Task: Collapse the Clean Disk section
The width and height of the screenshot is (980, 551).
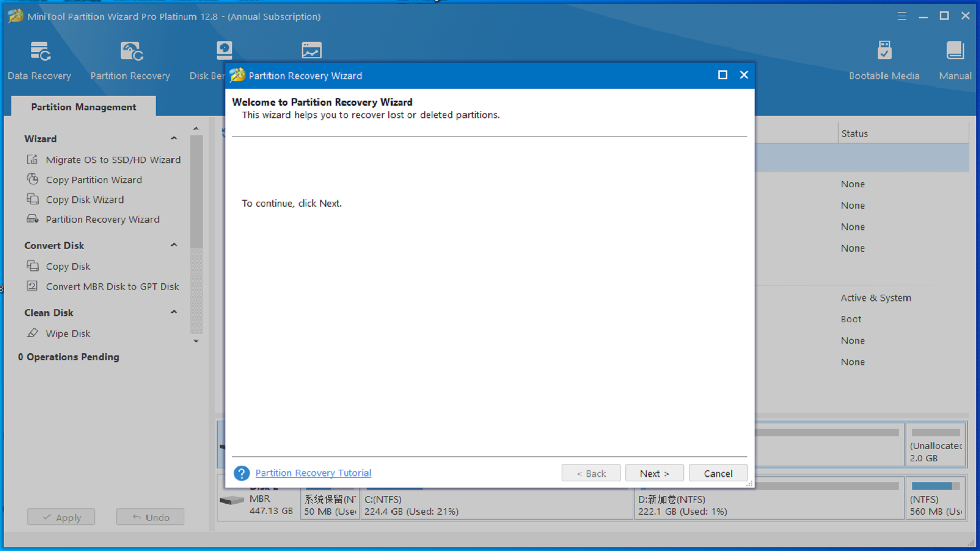Action: 174,312
